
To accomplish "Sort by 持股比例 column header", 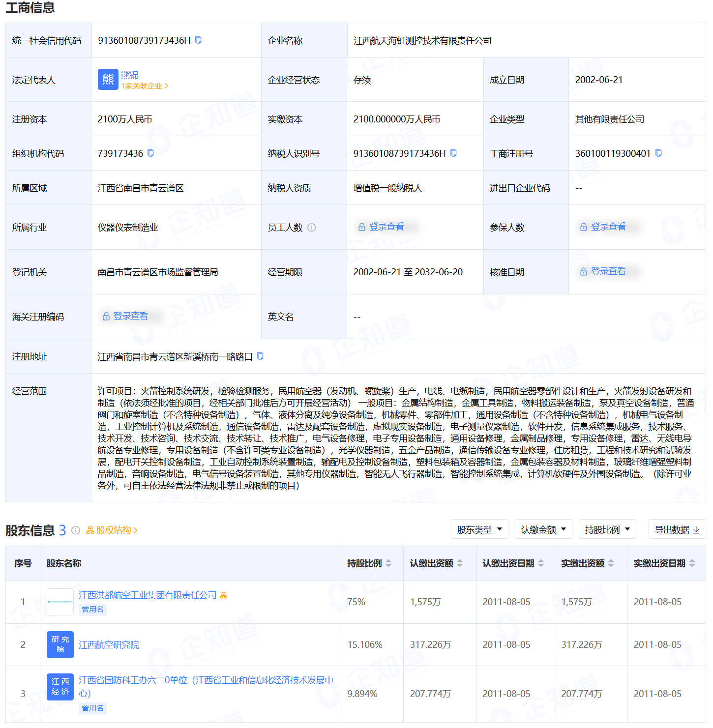I will 388,563.
